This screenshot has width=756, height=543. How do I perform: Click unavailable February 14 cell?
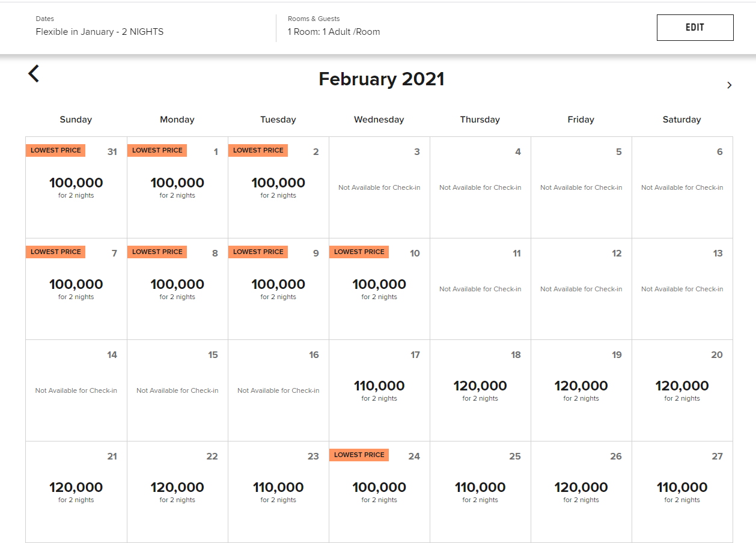(x=76, y=390)
